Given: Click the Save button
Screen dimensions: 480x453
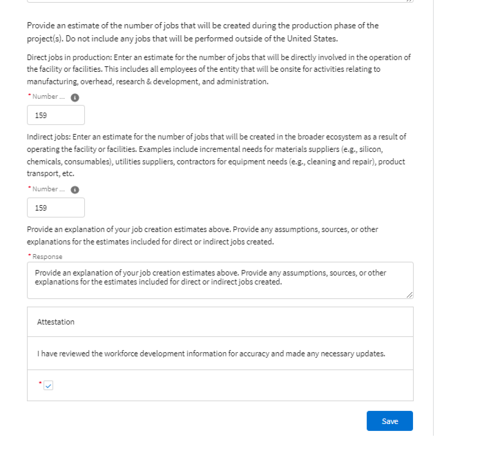Looking at the screenshot, I should click(x=390, y=421).
